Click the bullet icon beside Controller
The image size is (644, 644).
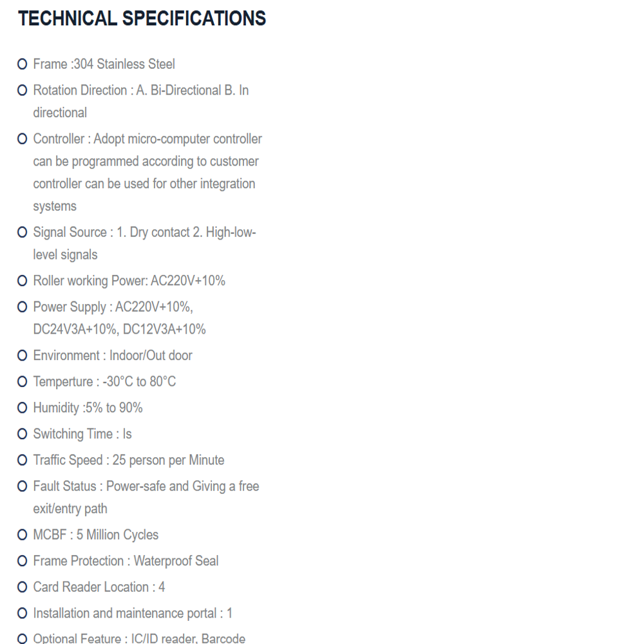[x=22, y=139]
